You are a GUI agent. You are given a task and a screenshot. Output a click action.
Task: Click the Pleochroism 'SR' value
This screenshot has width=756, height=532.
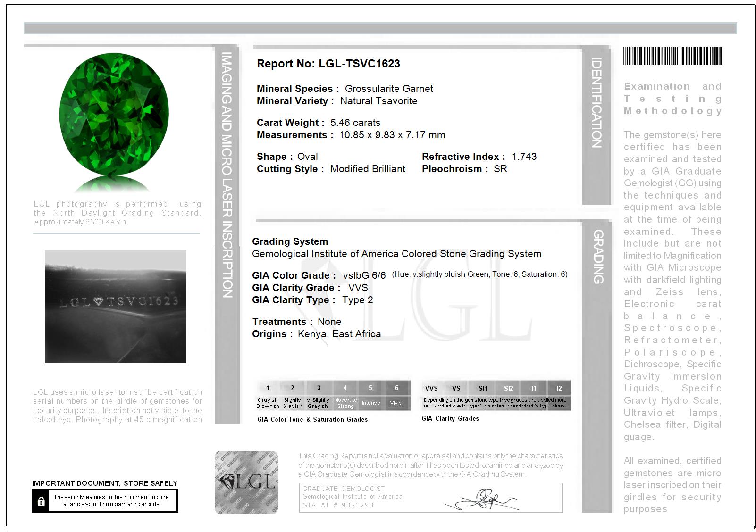[x=500, y=169]
